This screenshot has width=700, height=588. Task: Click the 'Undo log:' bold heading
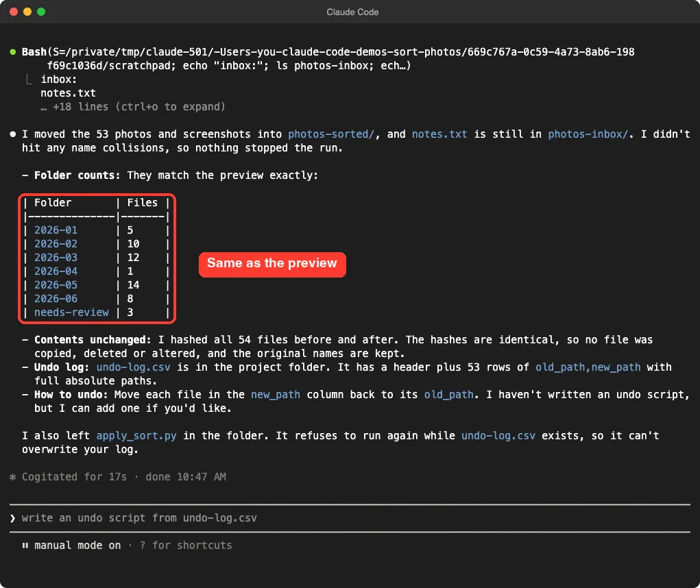pos(62,367)
